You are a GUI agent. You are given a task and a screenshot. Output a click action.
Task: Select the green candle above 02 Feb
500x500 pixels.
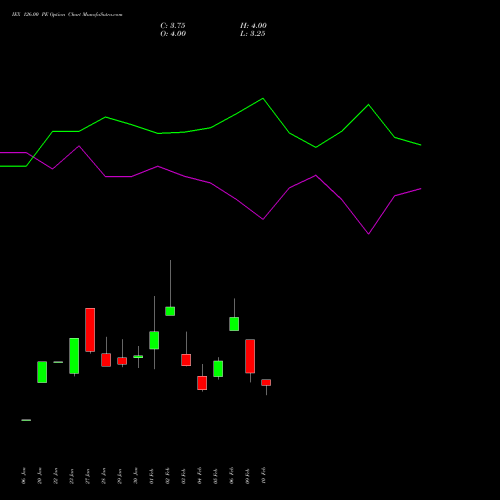tap(170, 311)
